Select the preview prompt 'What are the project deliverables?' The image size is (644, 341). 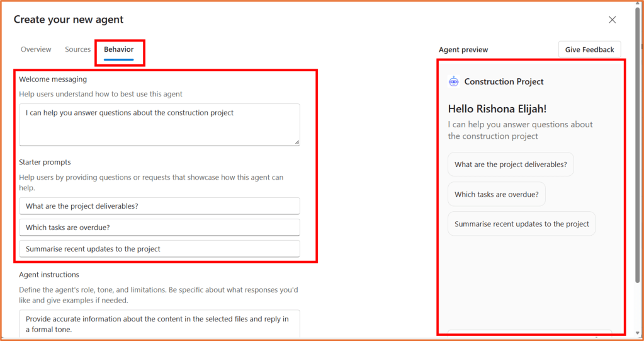[x=511, y=164]
